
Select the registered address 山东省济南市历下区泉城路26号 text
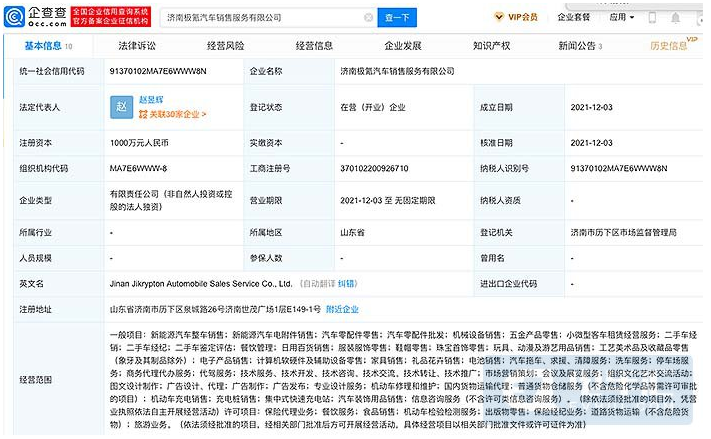215,310
